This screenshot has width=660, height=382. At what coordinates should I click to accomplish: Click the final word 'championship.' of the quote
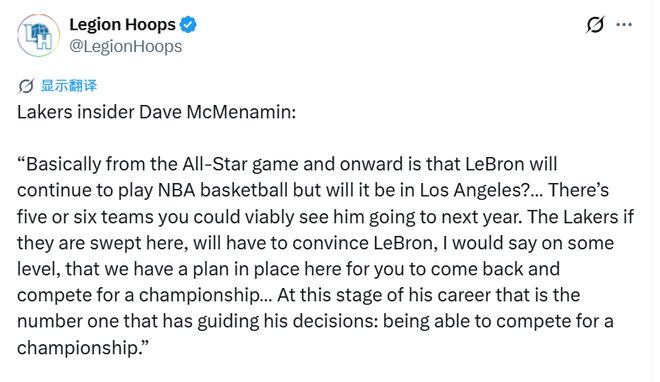[x=83, y=348]
